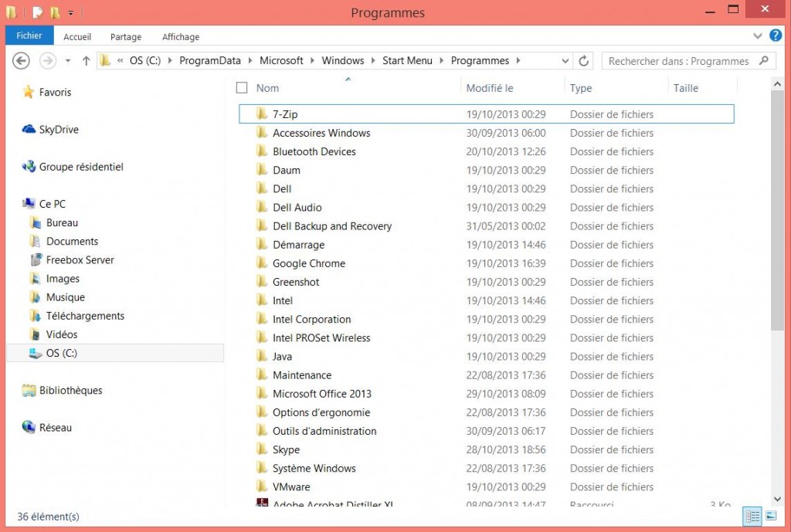Open the Fichier menu
This screenshot has width=791, height=532.
point(29,35)
